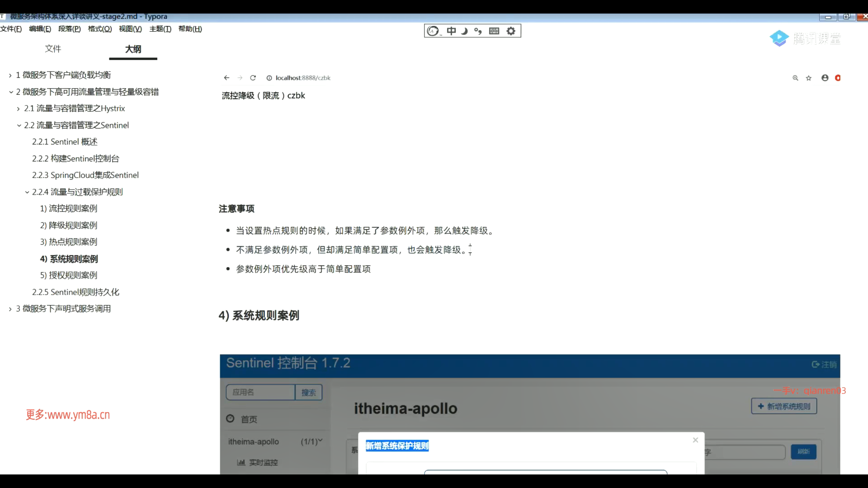This screenshot has width=868, height=488.
Task: Jump to 2.2.5 Sentinel规则持久化 heading
Action: point(75,292)
